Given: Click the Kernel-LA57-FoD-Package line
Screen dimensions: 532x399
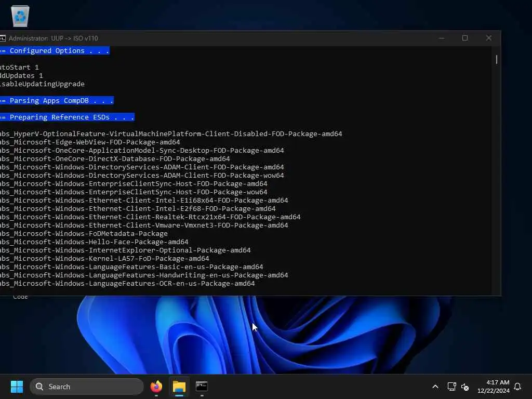Looking at the screenshot, I should (x=104, y=259).
